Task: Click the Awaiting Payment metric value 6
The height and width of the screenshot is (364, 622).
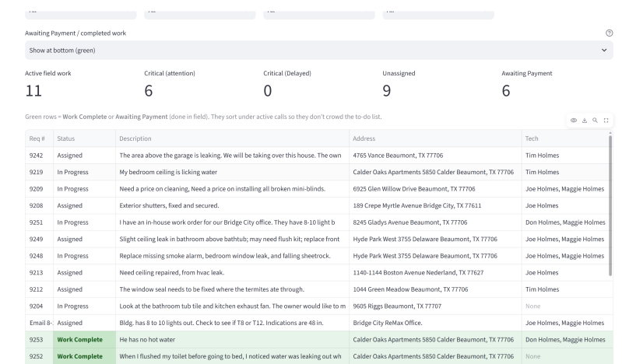Action: (506, 91)
